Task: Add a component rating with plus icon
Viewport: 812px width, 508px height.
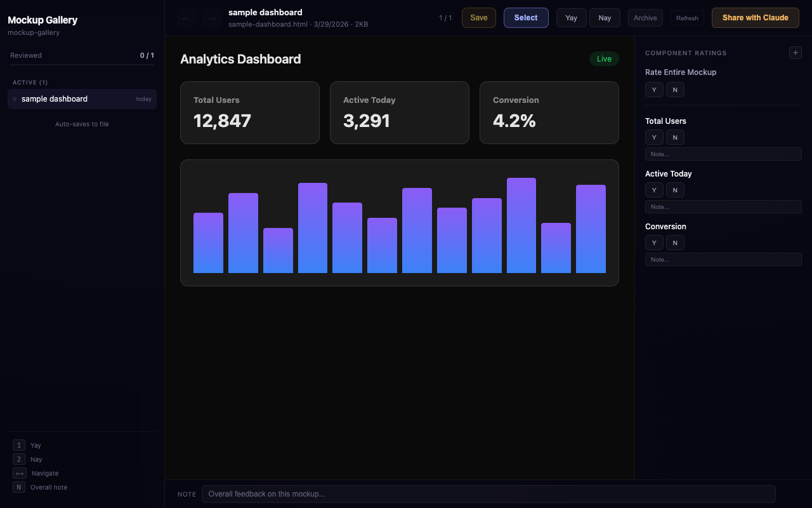Action: pos(795,53)
